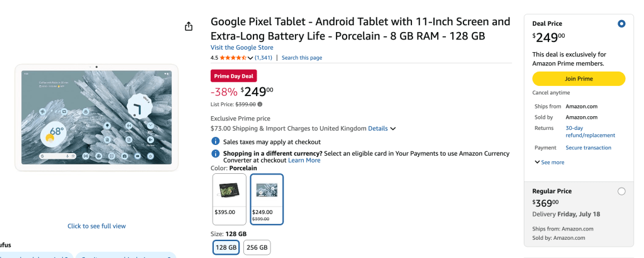Choose the 128 GB size option
This screenshot has width=644, height=258.
point(226,248)
